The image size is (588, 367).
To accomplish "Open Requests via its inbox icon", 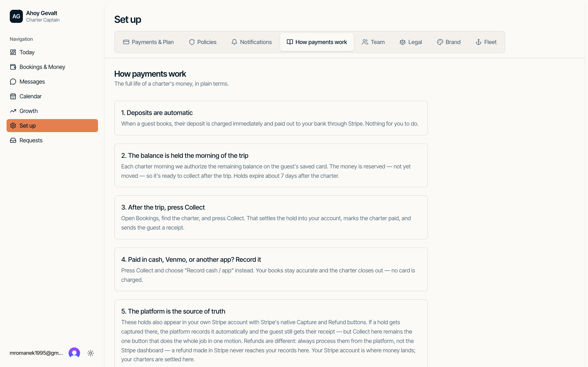I will (x=13, y=140).
